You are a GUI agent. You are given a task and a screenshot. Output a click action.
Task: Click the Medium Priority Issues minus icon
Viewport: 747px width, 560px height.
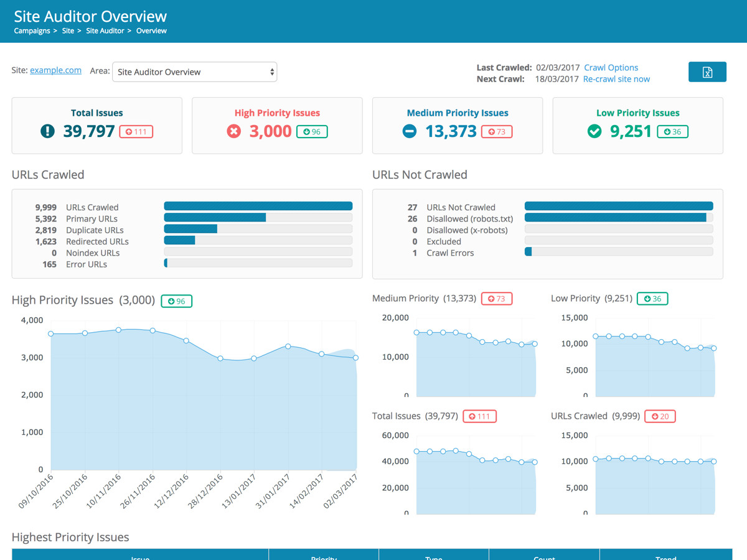pos(409,131)
